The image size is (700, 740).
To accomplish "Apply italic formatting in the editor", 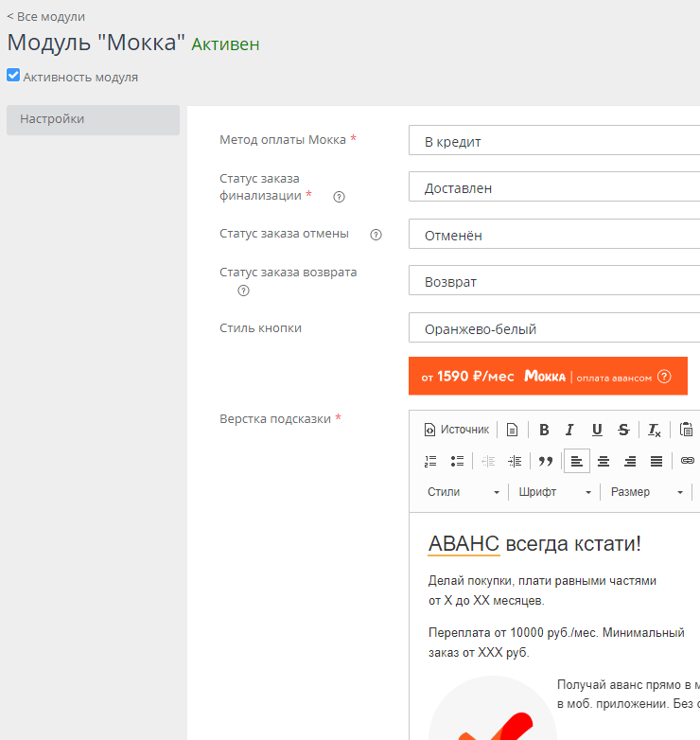I will coord(569,430).
